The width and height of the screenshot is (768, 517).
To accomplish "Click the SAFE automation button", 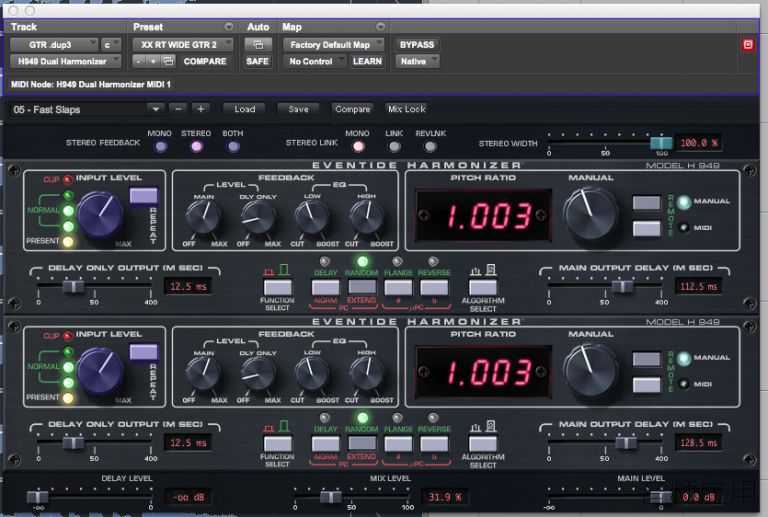I will pyautogui.click(x=258, y=61).
